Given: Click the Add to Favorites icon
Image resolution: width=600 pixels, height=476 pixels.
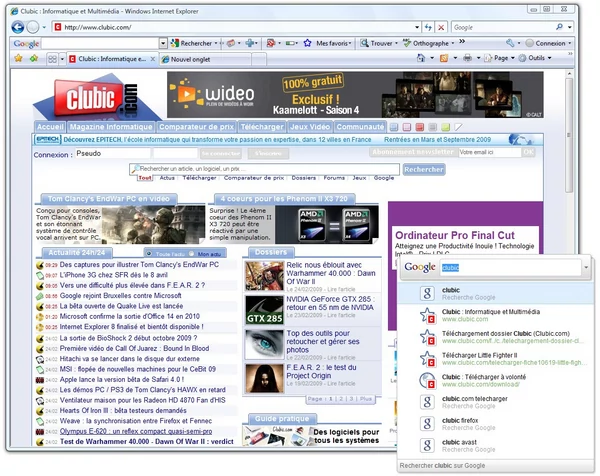Looking at the screenshot, I should 34,58.
